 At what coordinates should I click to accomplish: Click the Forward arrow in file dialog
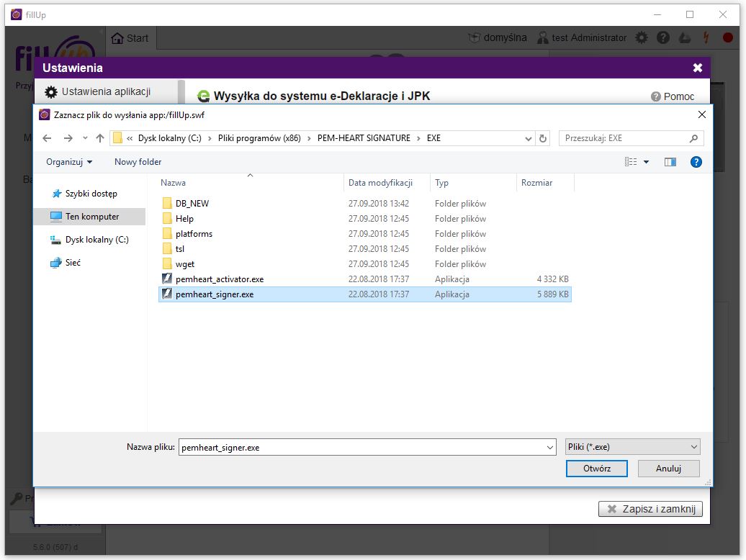click(68, 138)
